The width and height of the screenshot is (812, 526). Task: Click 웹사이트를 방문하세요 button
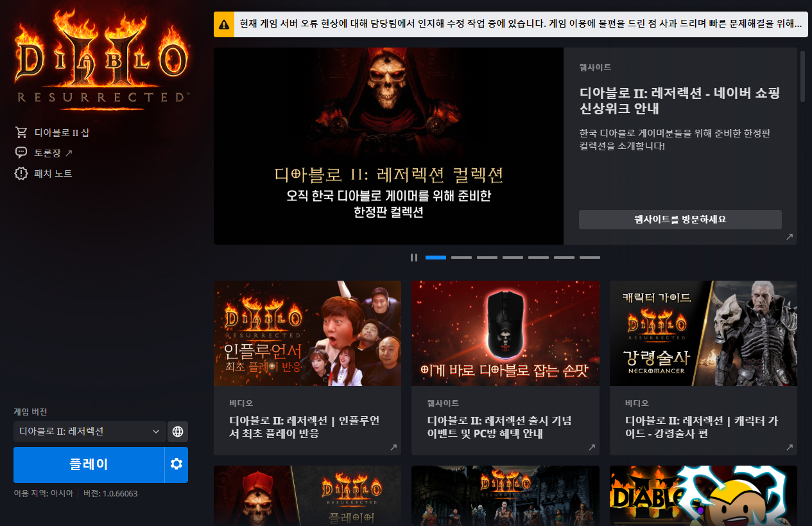click(680, 220)
